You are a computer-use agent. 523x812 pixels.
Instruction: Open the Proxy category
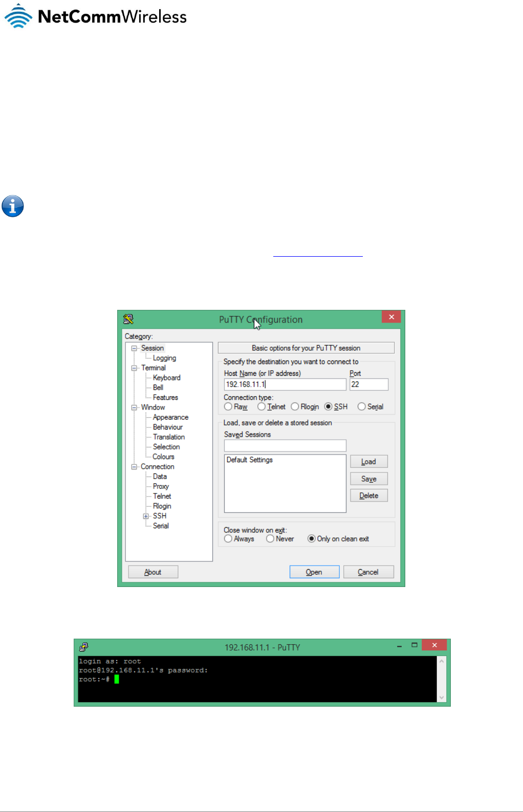[x=161, y=486]
